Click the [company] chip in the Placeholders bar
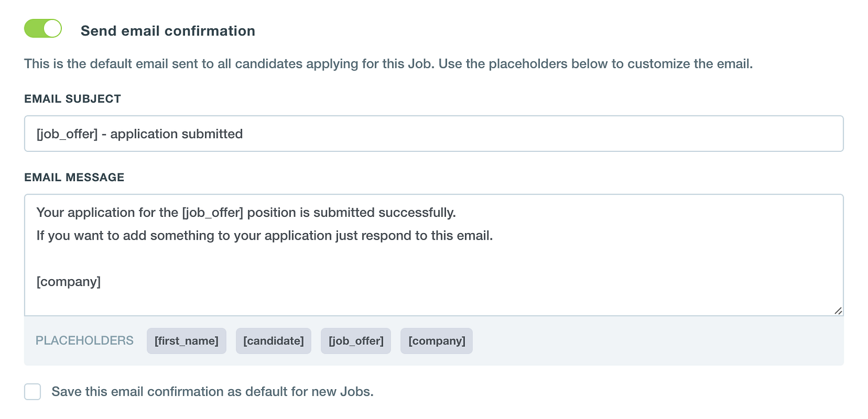 click(437, 341)
